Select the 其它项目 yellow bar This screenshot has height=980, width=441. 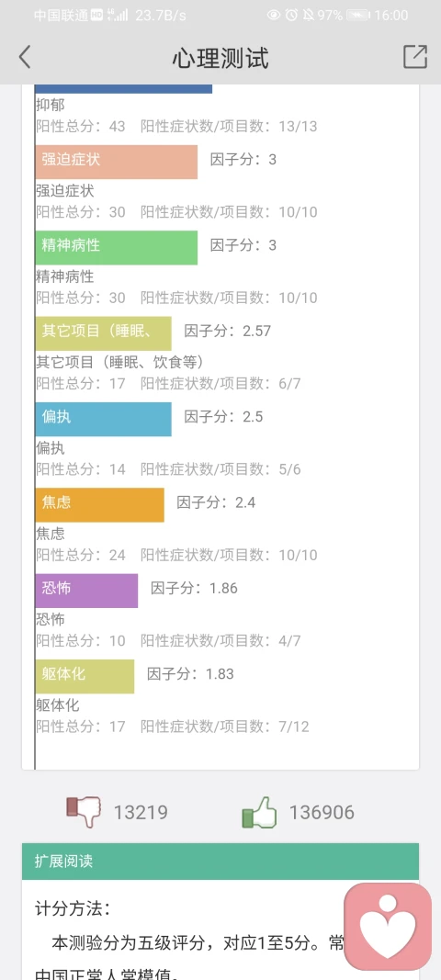(x=103, y=333)
